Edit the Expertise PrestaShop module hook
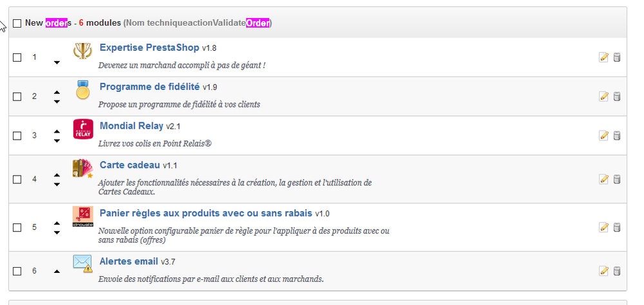This screenshot has width=644, height=305. click(x=603, y=57)
